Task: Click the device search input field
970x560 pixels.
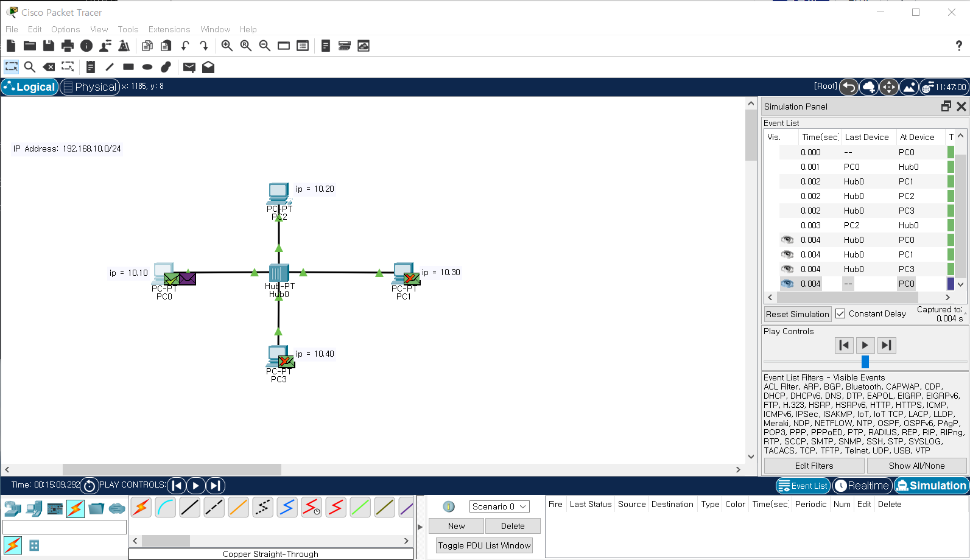Action: click(65, 527)
